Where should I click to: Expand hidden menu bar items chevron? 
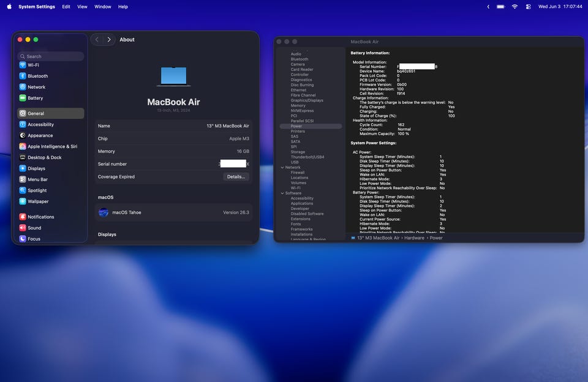pos(488,6)
